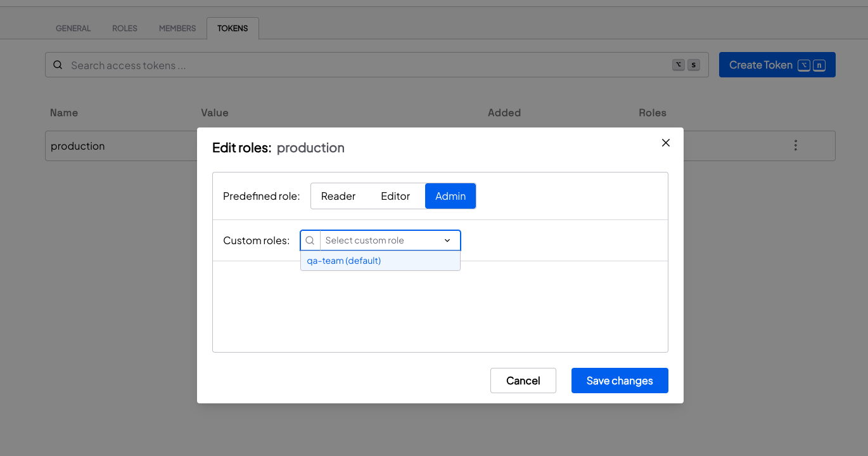This screenshot has width=868, height=456.
Task: Switch to the General tab
Action: 73,29
